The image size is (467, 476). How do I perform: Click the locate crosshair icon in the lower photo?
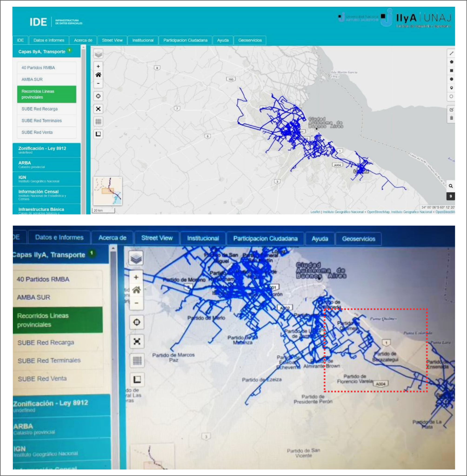[x=137, y=322]
